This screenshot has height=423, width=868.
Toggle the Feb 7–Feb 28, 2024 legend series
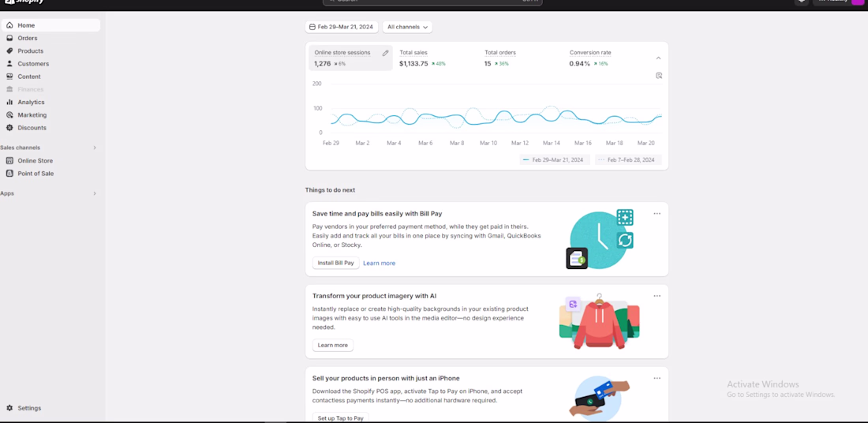pyautogui.click(x=628, y=160)
